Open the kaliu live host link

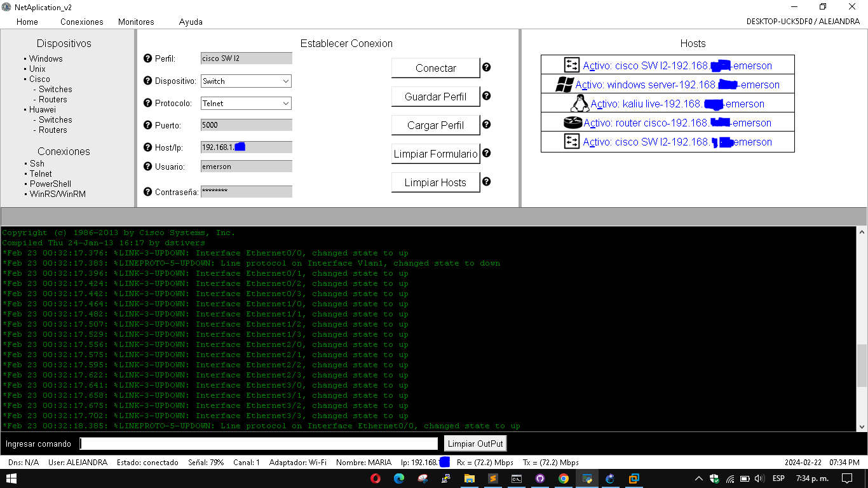[677, 104]
